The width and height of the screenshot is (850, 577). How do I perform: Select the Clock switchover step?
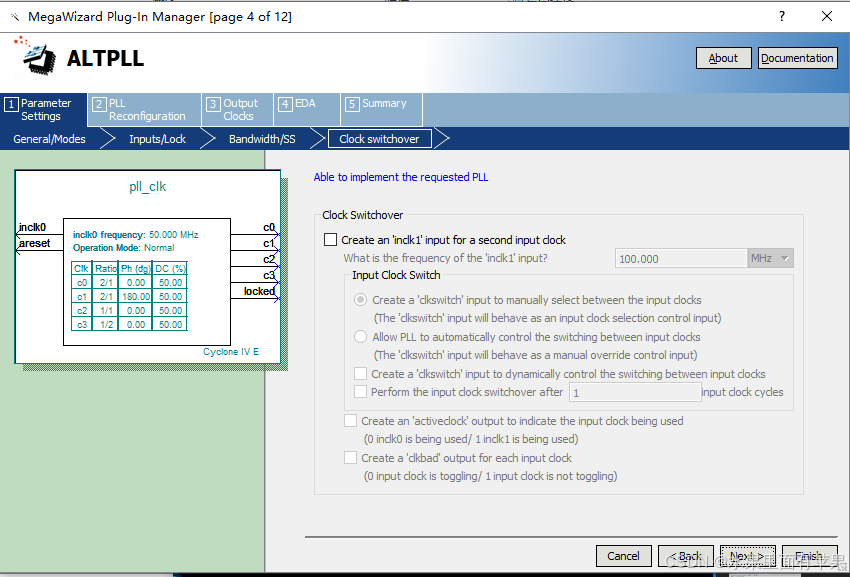[379, 139]
